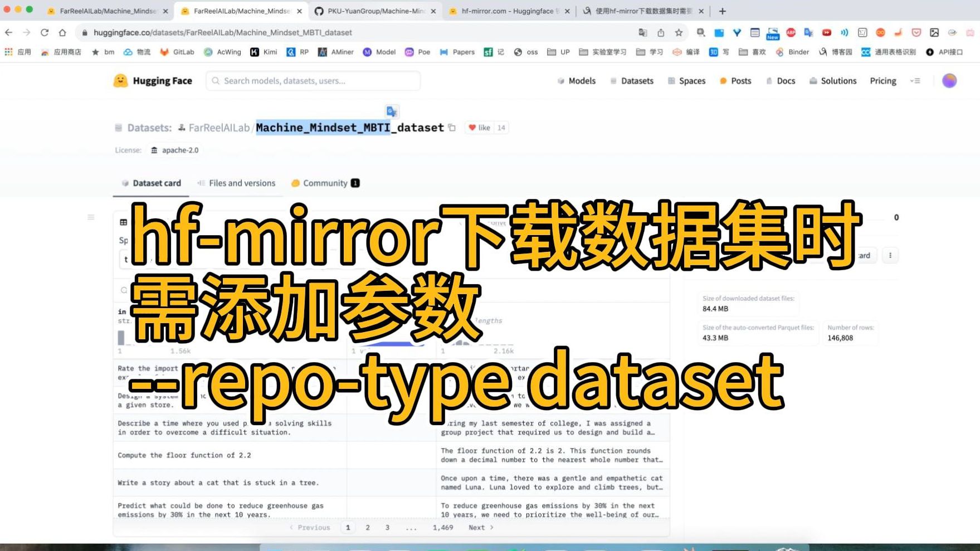Image resolution: width=980 pixels, height=551 pixels.
Task: Open the GitLab bookmark
Action: [x=177, y=52]
